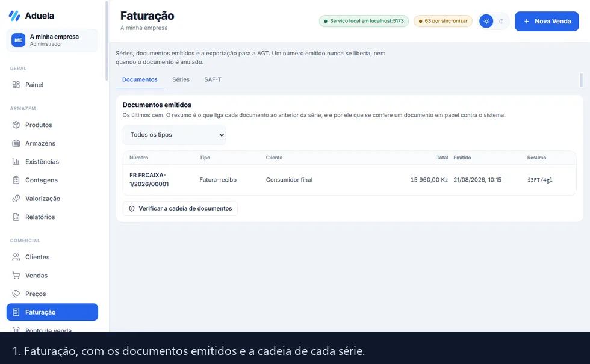This screenshot has width=590, height=364.
Task: Open Existências in the sidebar
Action: [52, 162]
